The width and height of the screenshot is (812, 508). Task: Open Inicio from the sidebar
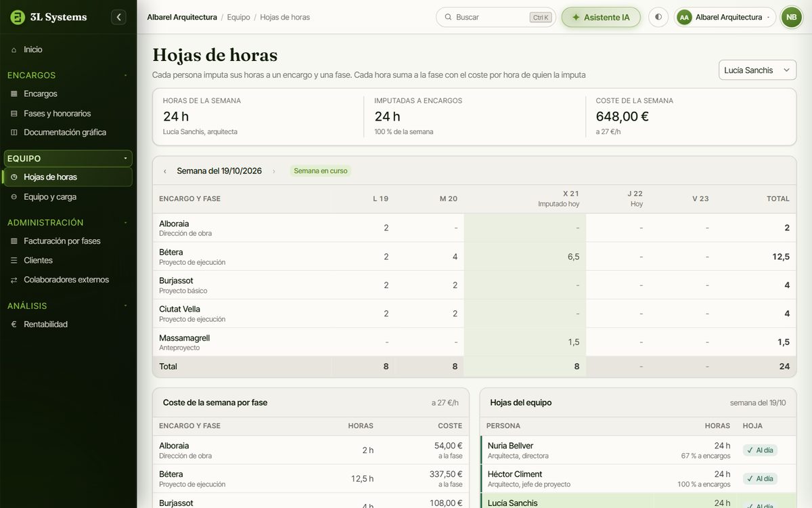[x=32, y=49]
